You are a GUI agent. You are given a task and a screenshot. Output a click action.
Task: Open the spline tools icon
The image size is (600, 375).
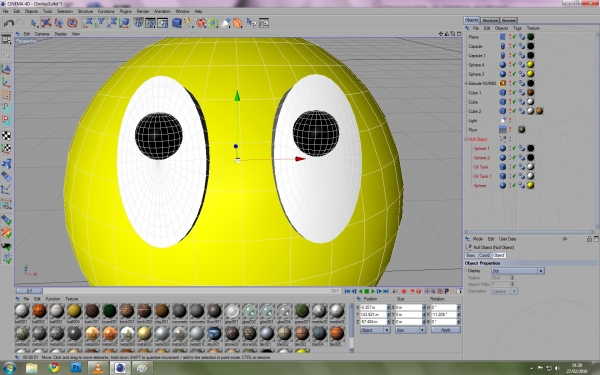tap(189, 23)
